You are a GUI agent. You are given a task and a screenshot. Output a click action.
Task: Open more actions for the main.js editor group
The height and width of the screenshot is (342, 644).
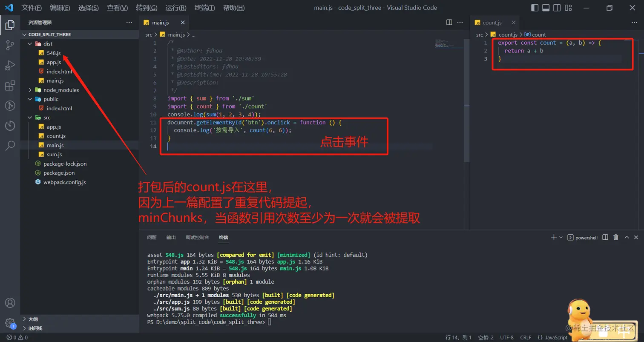pyautogui.click(x=460, y=22)
